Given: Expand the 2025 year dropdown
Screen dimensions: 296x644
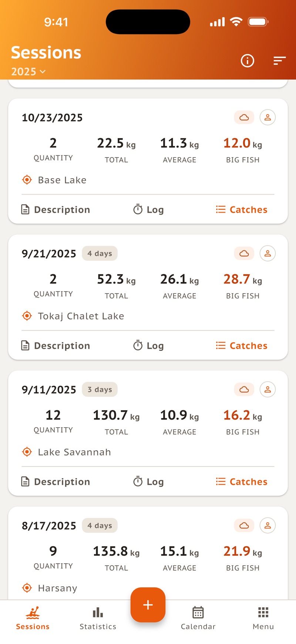Looking at the screenshot, I should coord(28,72).
